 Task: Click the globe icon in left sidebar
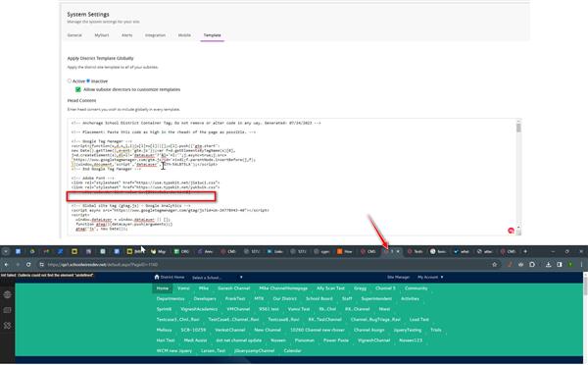[x=8, y=294]
